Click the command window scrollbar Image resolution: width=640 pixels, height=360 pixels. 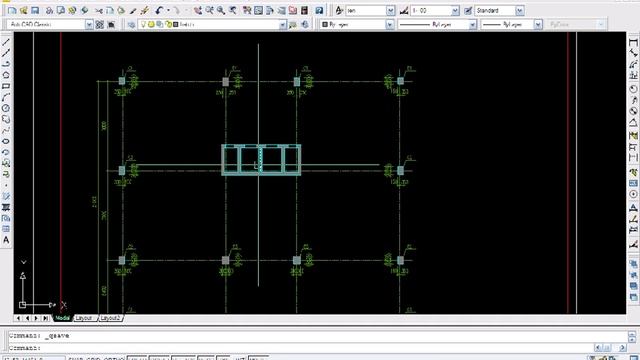(x=632, y=337)
